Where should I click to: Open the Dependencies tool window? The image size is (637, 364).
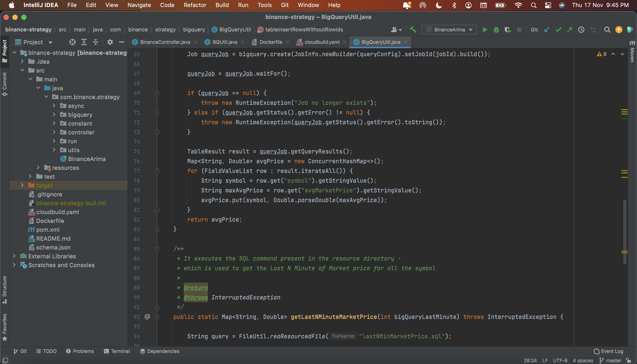tap(159, 351)
